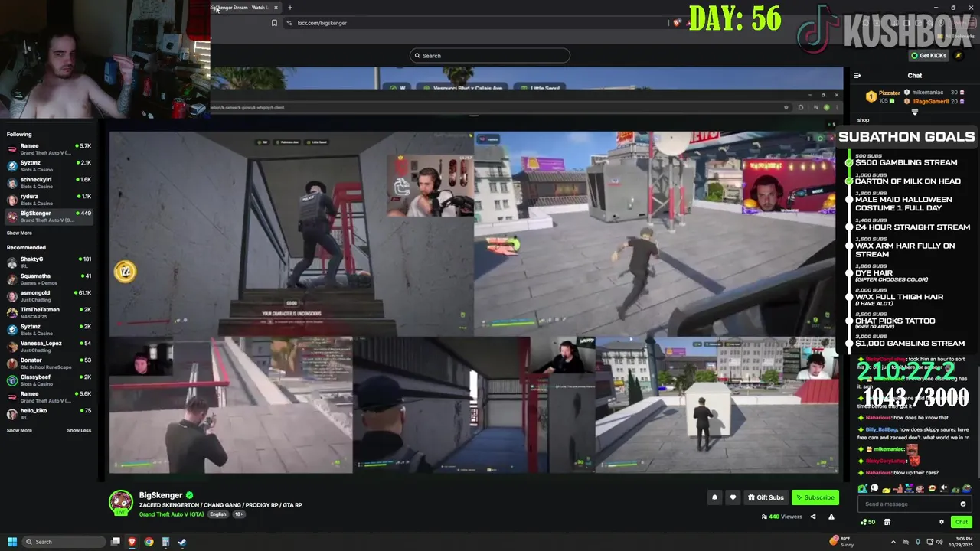
Task: Click Show More under Following
Action: 19,233
